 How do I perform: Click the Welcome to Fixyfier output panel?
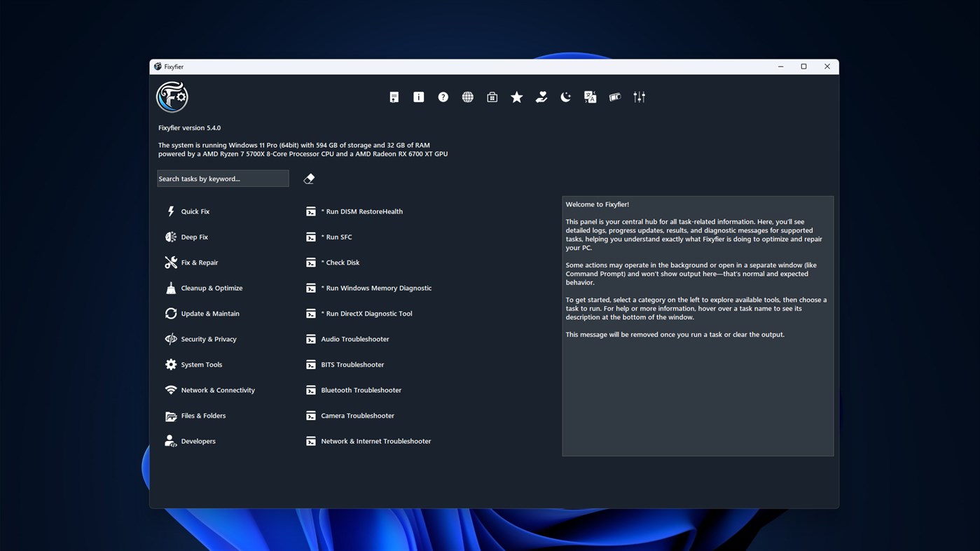[698, 326]
